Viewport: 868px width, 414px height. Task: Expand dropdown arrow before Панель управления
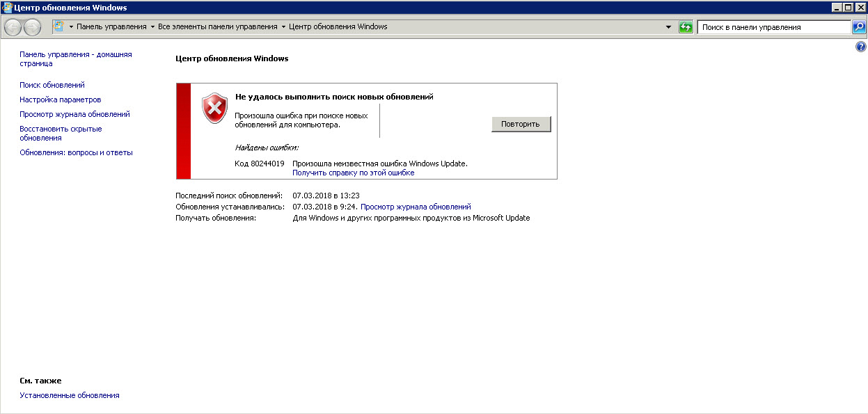(71, 27)
